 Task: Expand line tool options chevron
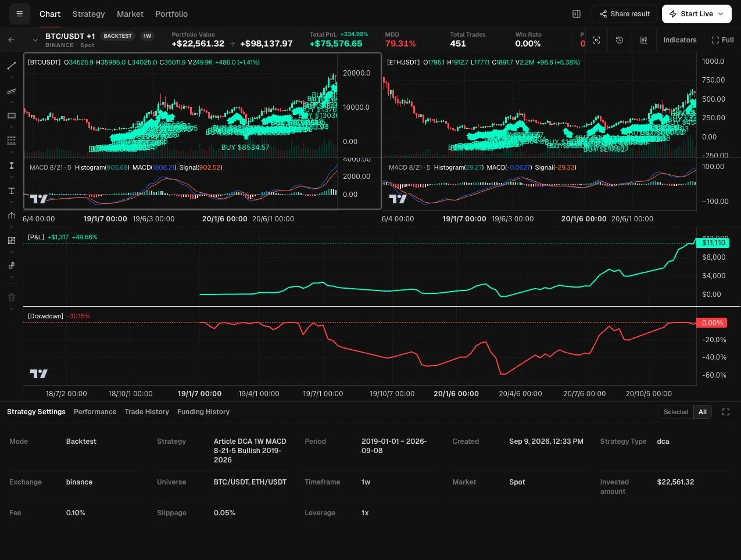point(11,77)
